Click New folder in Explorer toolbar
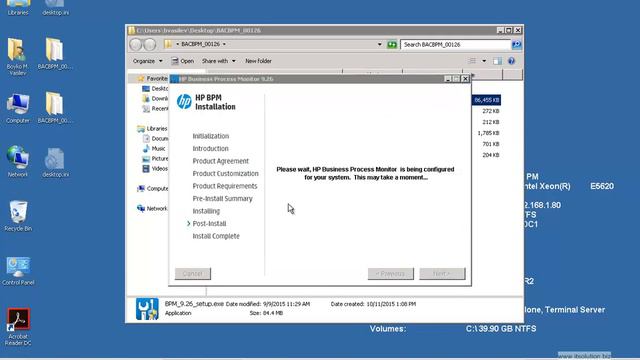The width and height of the screenshot is (640, 360). pyautogui.click(x=258, y=61)
